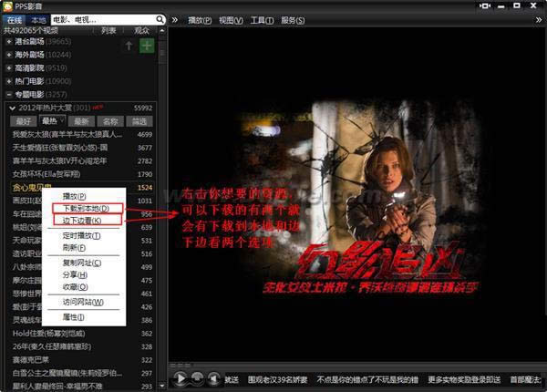This screenshot has height=392, width=547.
Task: Click the 名称 sort button
Action: pos(110,121)
